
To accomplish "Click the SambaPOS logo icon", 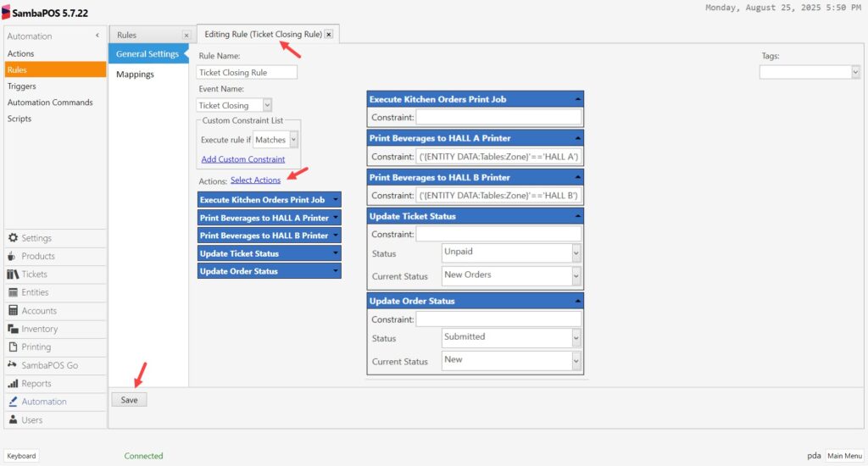I will [6, 12].
